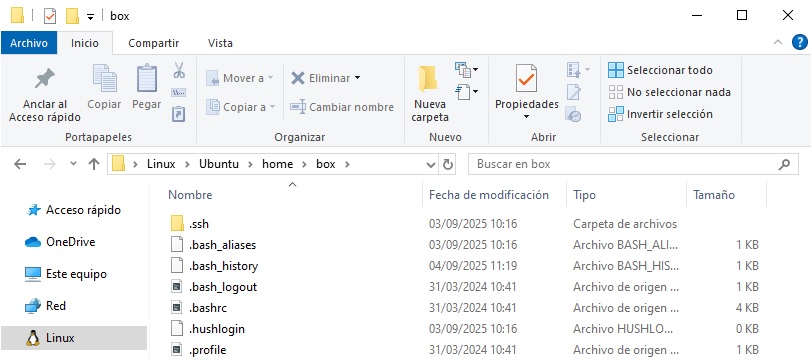
Task: Click the Nueva carpeta folder icon
Action: pos(429,79)
